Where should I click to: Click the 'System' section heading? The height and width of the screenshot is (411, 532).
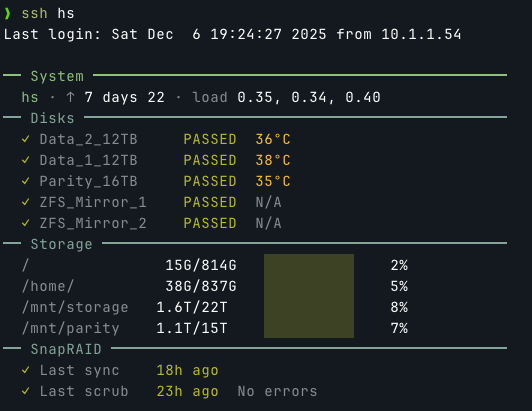[57, 76]
